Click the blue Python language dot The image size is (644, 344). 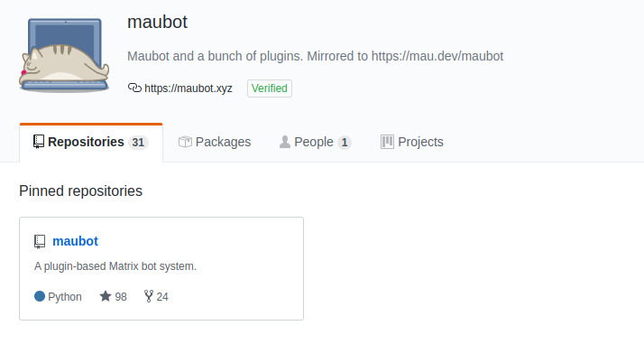[x=40, y=296]
